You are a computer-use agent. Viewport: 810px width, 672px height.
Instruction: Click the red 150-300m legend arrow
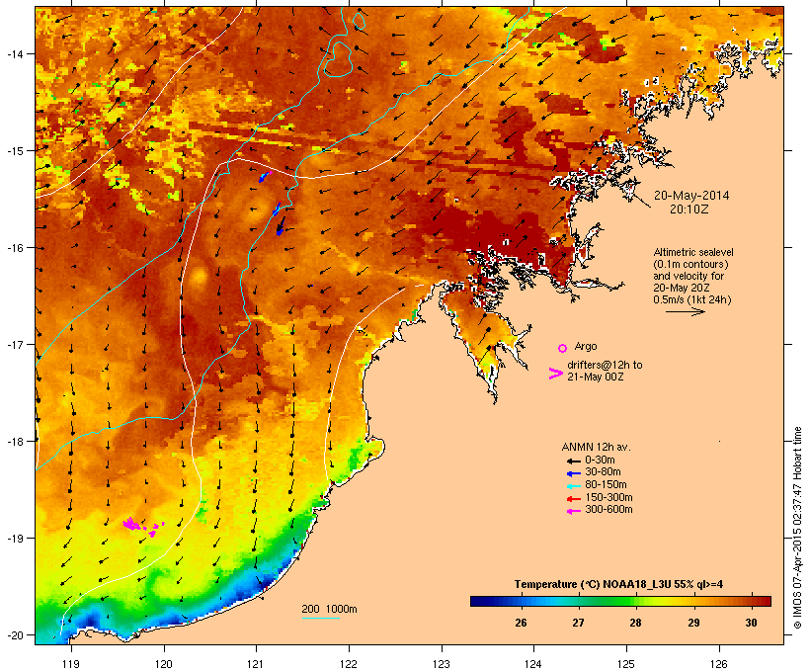click(573, 499)
